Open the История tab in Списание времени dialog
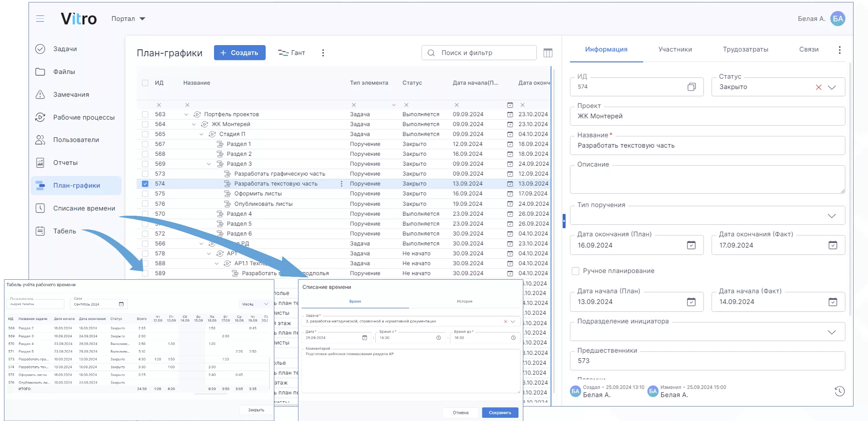Image resolution: width=868 pixels, height=421 pixels. click(465, 301)
